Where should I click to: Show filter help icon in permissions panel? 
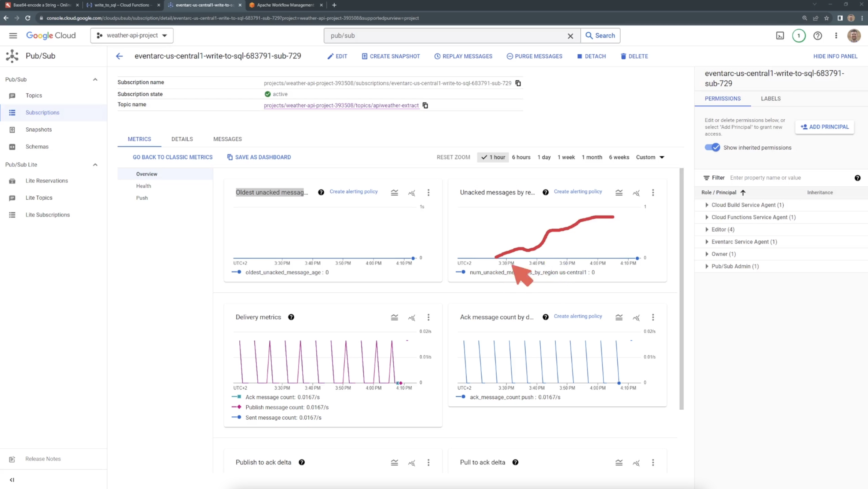[x=857, y=178]
